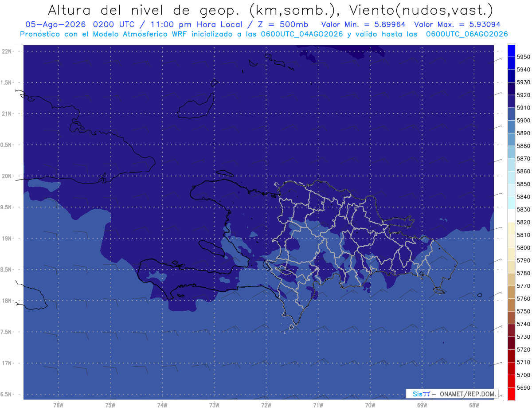532x411 pixels.
Task: Click the '73W' longitude label
Action: point(214,405)
